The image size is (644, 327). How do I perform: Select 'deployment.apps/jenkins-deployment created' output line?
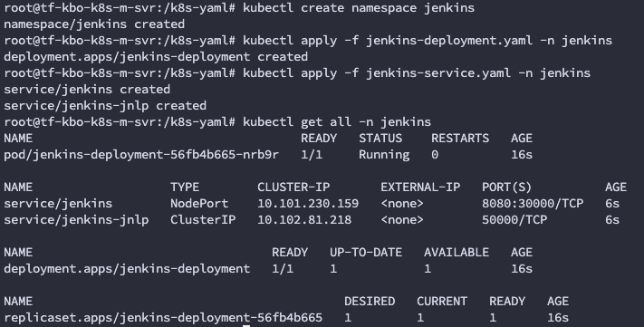(x=156, y=57)
